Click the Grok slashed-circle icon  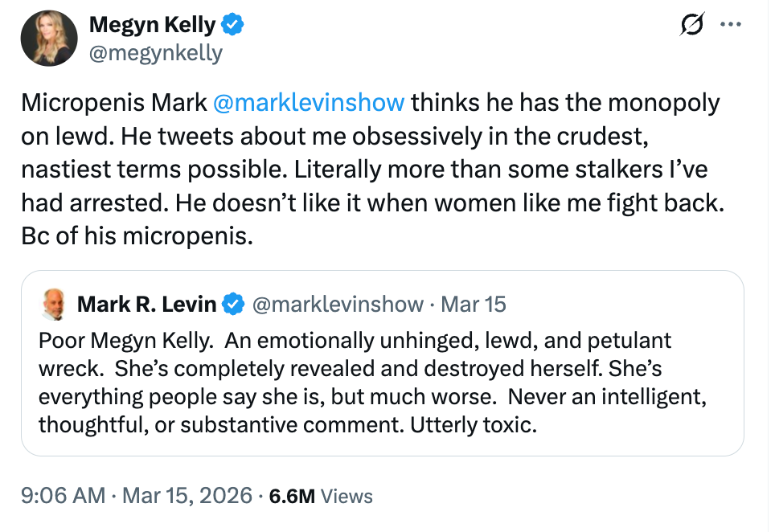point(690,26)
